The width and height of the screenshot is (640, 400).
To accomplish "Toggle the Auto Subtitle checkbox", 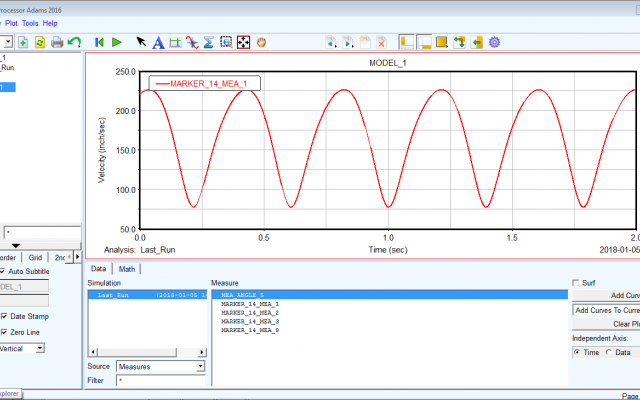I will tap(2, 271).
